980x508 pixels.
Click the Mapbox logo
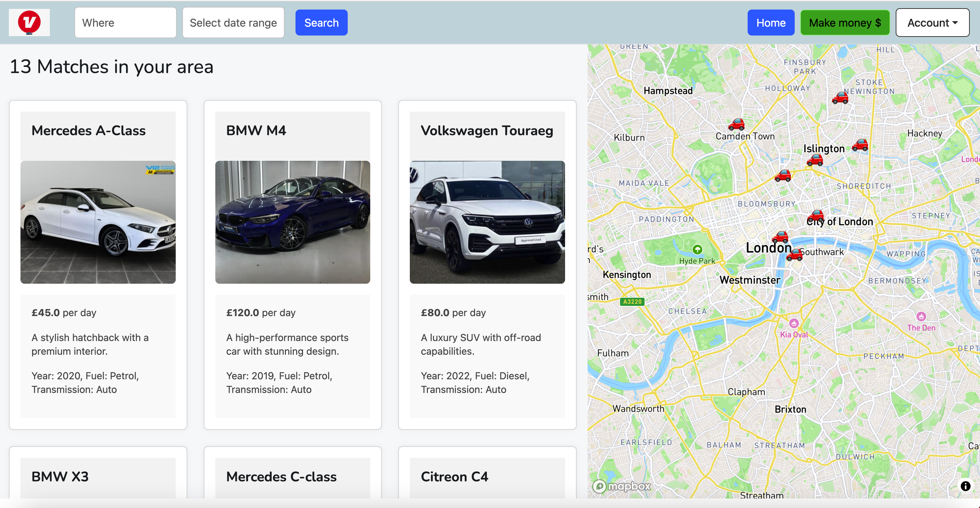coord(622,486)
